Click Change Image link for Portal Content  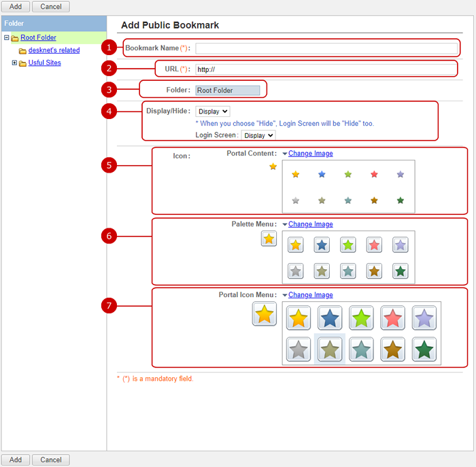coord(311,154)
